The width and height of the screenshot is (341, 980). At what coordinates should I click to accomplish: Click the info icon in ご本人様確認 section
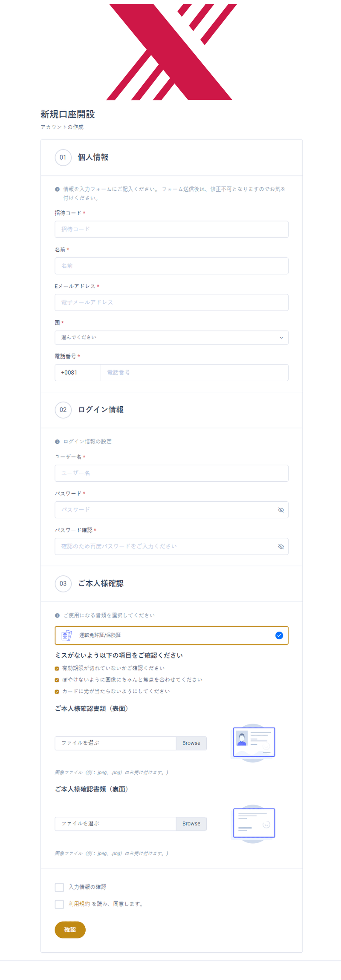point(57,615)
